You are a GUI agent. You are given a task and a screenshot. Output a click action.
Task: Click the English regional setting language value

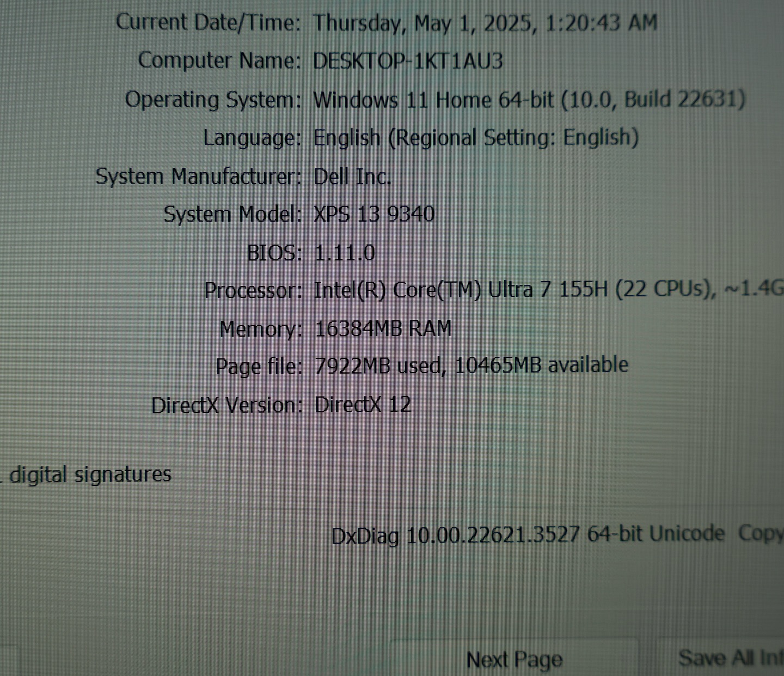(475, 138)
